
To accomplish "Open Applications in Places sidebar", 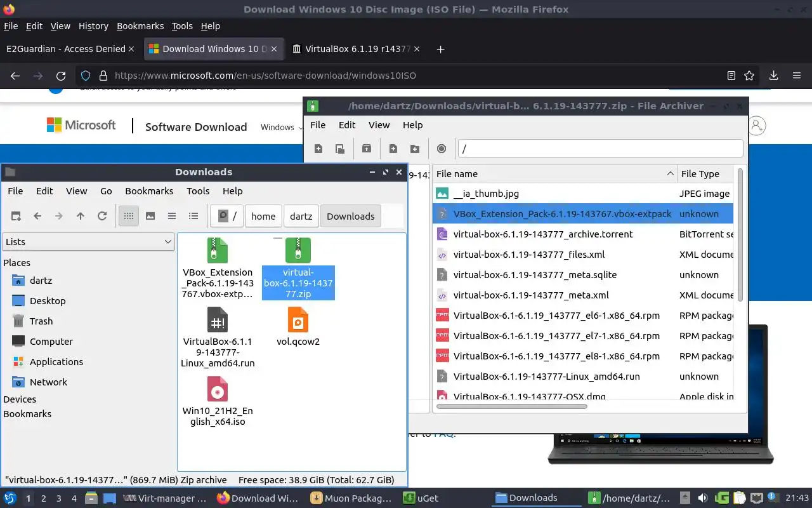I will click(x=56, y=361).
